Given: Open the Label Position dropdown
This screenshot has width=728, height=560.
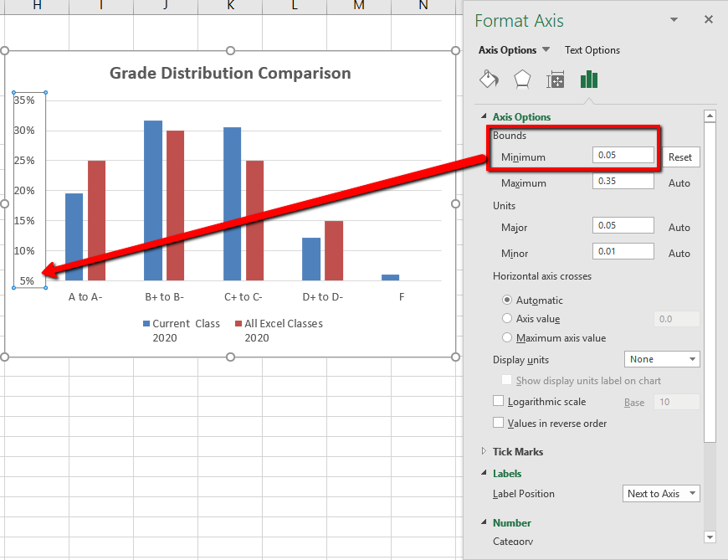Looking at the screenshot, I should [661, 493].
